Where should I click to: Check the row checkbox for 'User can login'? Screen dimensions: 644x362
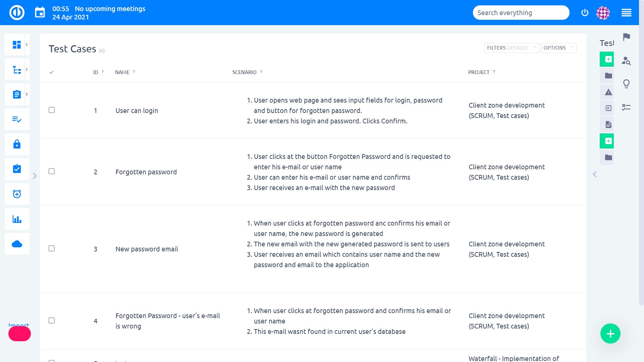point(52,110)
